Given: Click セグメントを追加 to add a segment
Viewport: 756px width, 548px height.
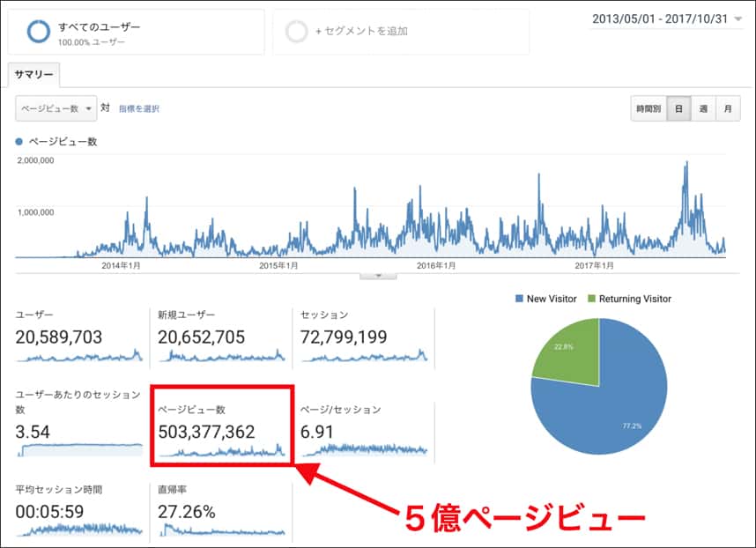Looking at the screenshot, I should tap(361, 32).
